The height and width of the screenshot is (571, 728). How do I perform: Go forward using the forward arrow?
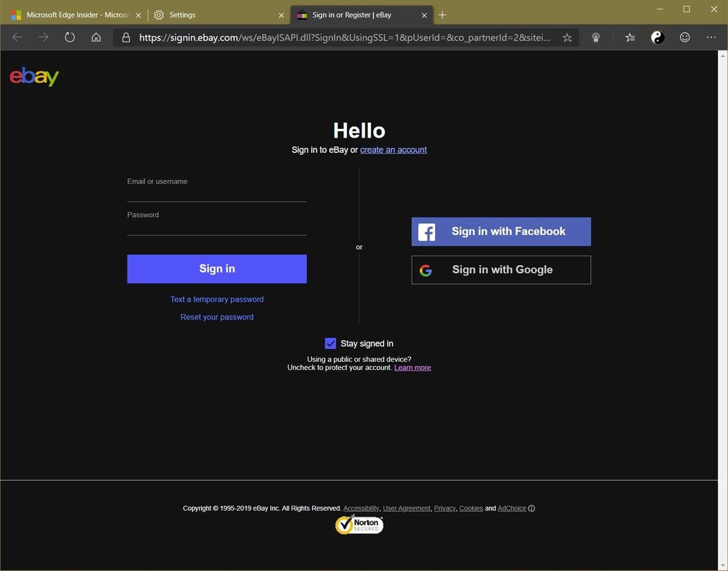43,37
